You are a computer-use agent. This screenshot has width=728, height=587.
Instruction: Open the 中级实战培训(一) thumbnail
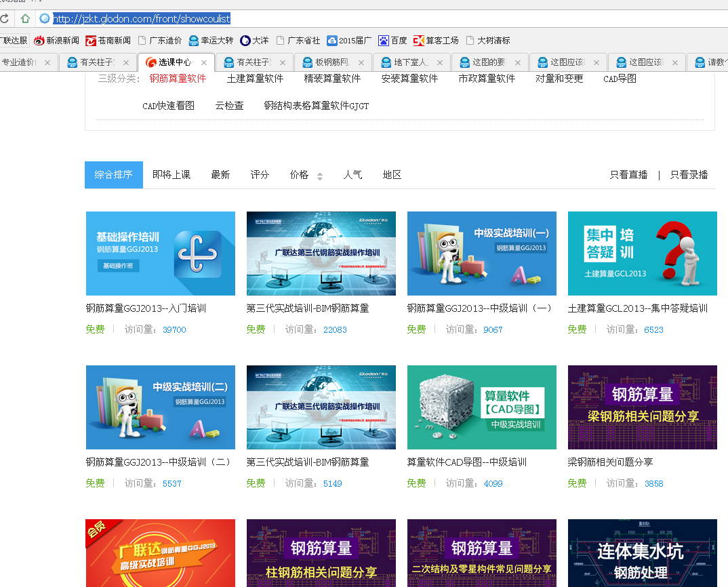[482, 254]
